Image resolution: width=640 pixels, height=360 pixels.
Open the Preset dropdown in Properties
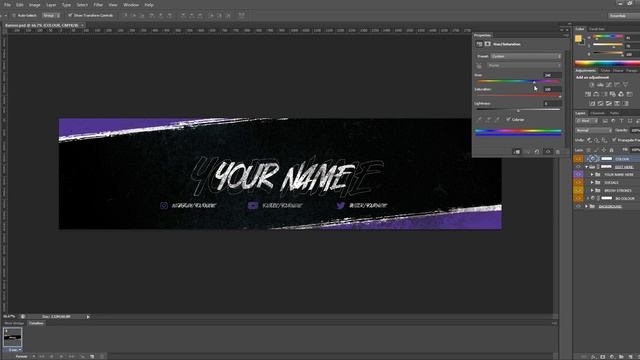point(526,56)
